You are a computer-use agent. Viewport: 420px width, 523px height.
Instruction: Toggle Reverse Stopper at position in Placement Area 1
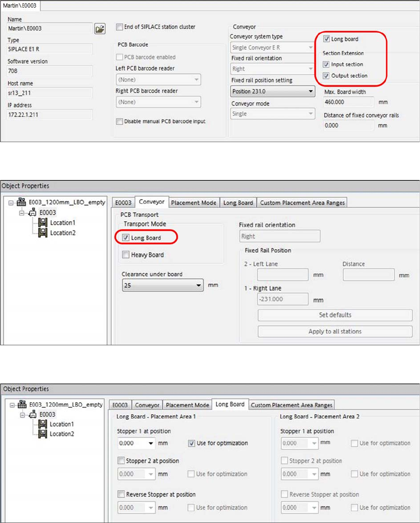pos(121,494)
